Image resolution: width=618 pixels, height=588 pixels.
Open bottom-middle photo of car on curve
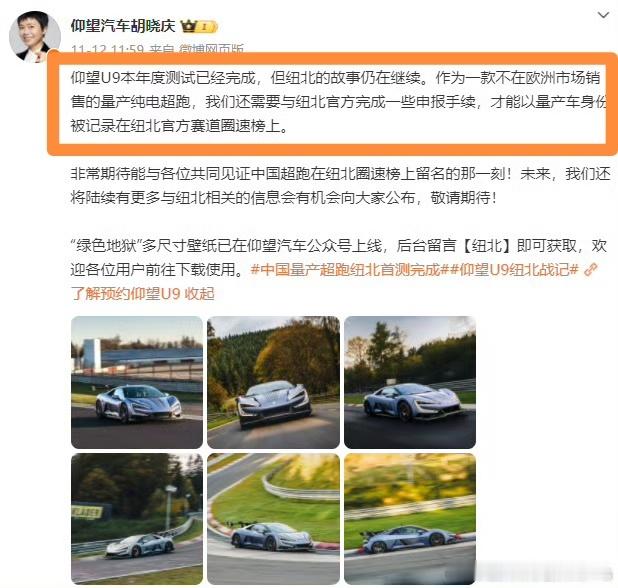click(273, 519)
